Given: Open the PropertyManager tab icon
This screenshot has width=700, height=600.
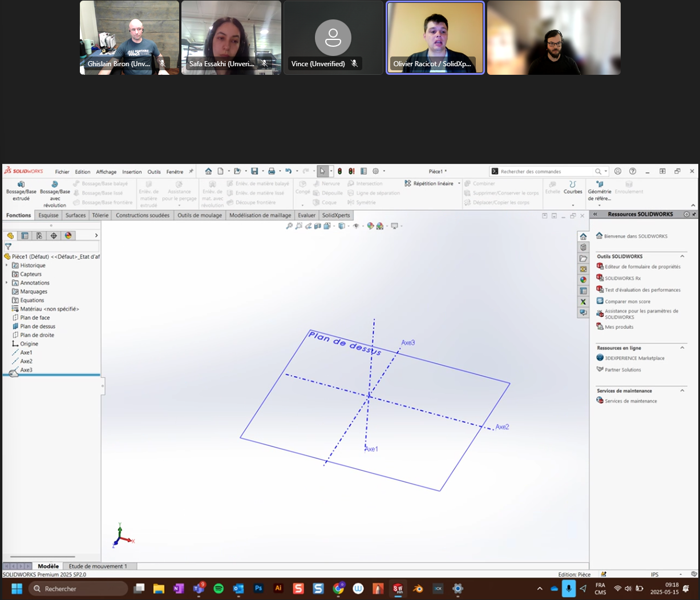Looking at the screenshot, I should [25, 236].
